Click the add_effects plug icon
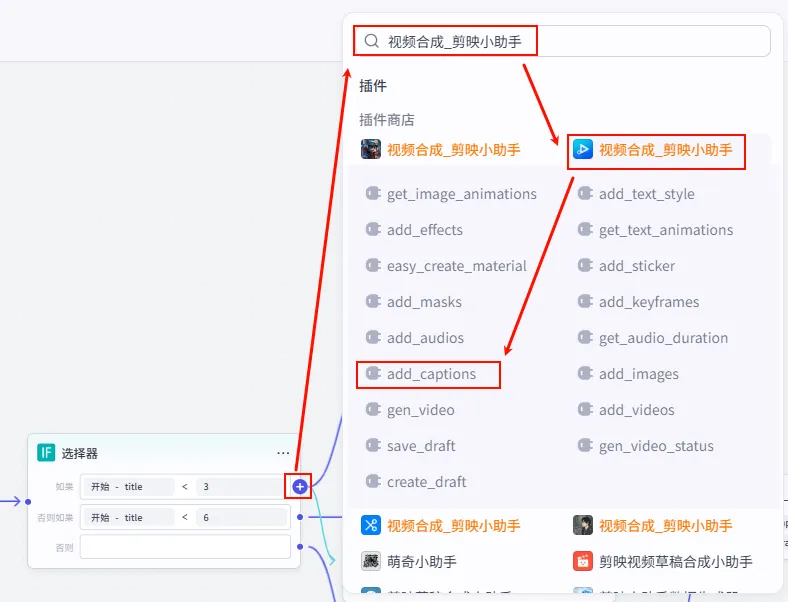 point(373,229)
